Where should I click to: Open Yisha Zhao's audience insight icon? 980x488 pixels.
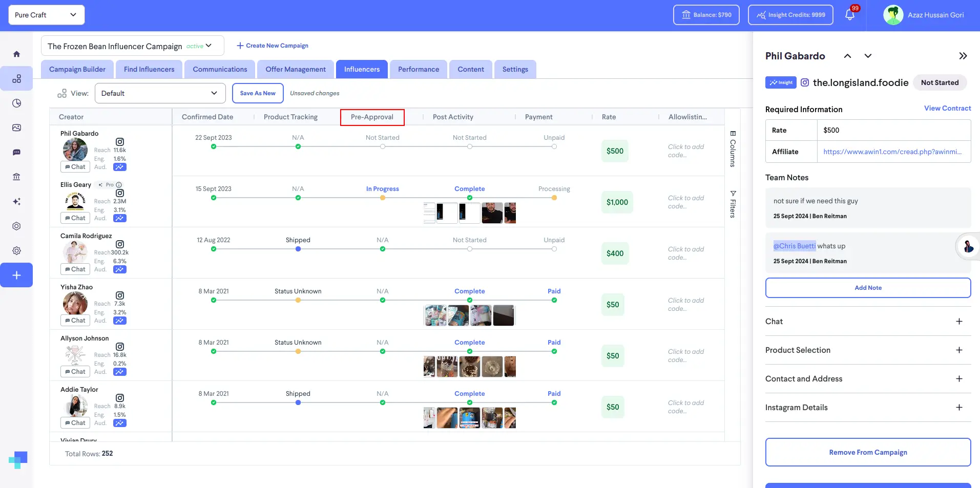[x=119, y=321]
